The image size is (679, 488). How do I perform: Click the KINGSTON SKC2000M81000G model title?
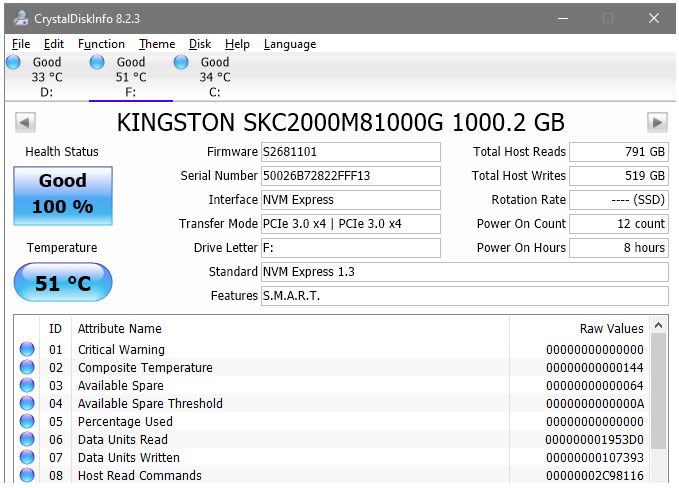tap(340, 123)
